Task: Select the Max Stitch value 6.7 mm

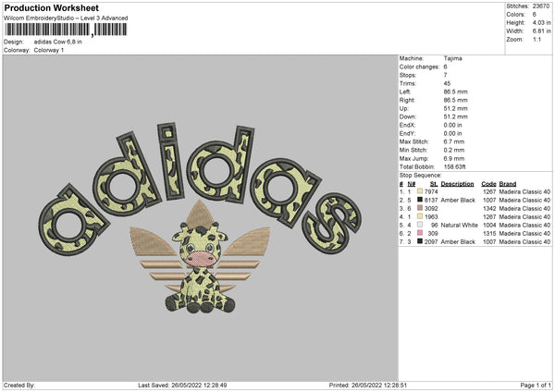Action: [x=454, y=141]
